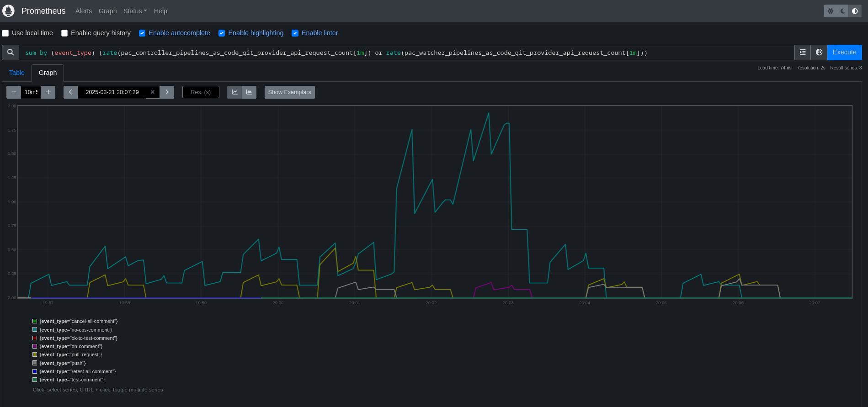
Task: Click the format expression icon
Action: pyautogui.click(x=803, y=53)
